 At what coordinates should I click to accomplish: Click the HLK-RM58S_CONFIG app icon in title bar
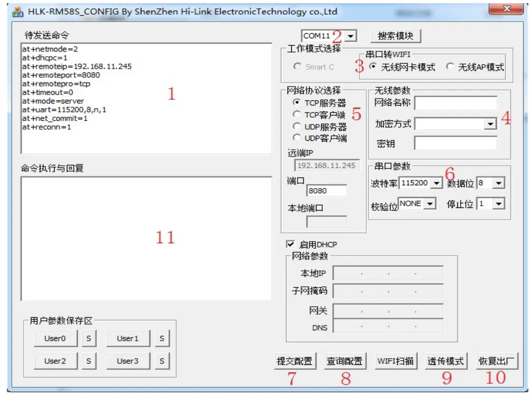point(17,12)
